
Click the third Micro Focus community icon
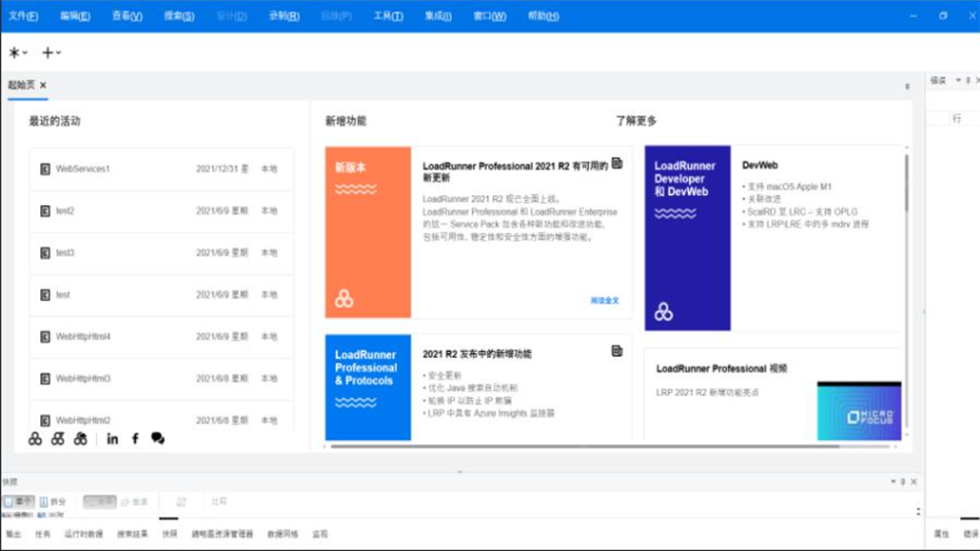(80, 439)
